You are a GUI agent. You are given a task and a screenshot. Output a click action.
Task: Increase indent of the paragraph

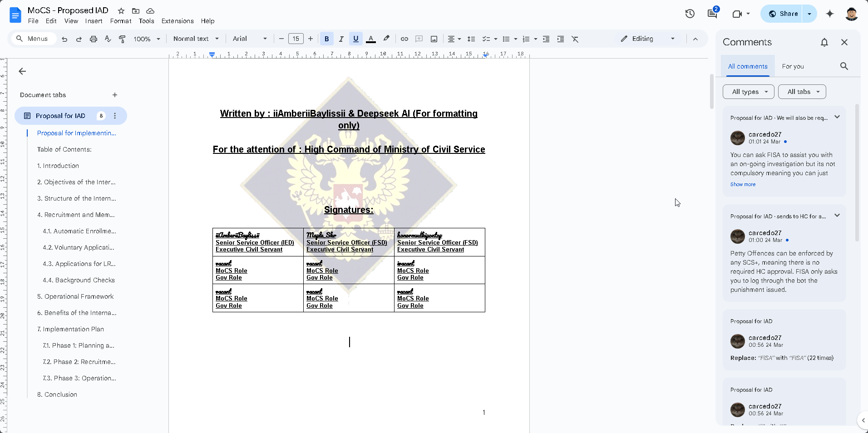click(561, 39)
